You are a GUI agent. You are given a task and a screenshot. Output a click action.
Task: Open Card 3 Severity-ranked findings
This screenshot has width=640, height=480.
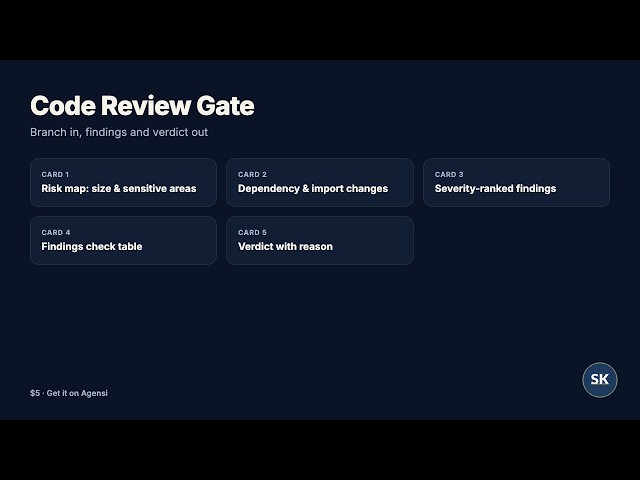tap(516, 182)
